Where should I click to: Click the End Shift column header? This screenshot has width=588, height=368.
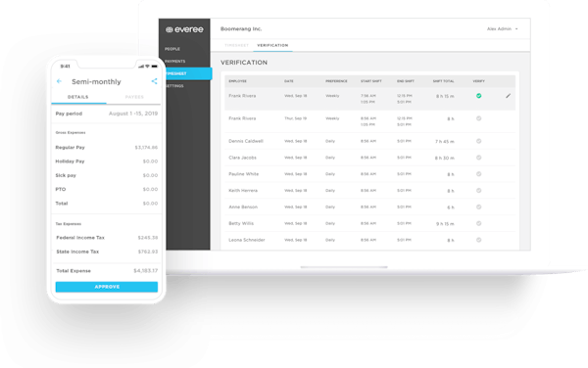pos(406,81)
